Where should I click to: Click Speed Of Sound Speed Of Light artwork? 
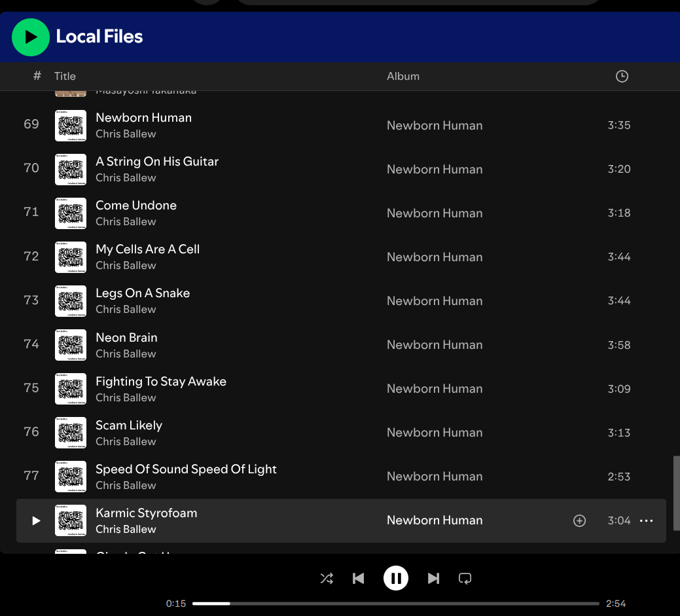71,477
